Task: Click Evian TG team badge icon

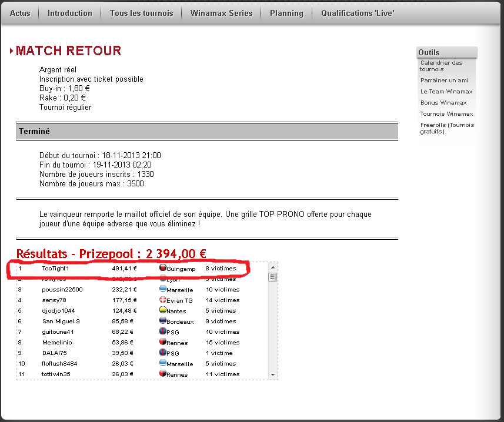Action: pyautogui.click(x=163, y=299)
